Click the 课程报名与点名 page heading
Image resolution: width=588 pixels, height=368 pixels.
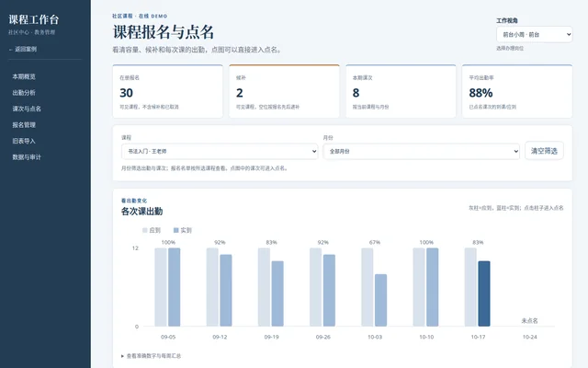pyautogui.click(x=164, y=32)
